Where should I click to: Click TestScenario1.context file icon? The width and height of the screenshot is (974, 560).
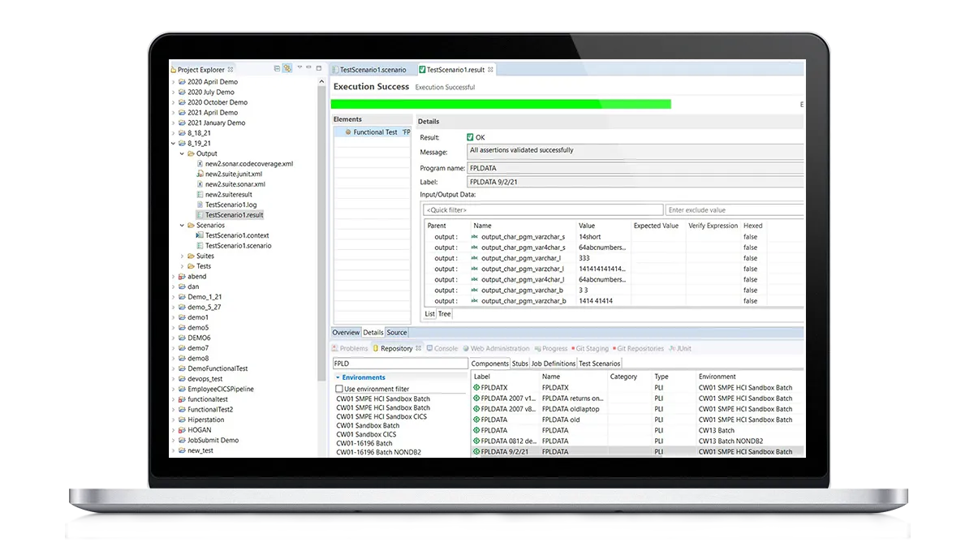point(200,235)
